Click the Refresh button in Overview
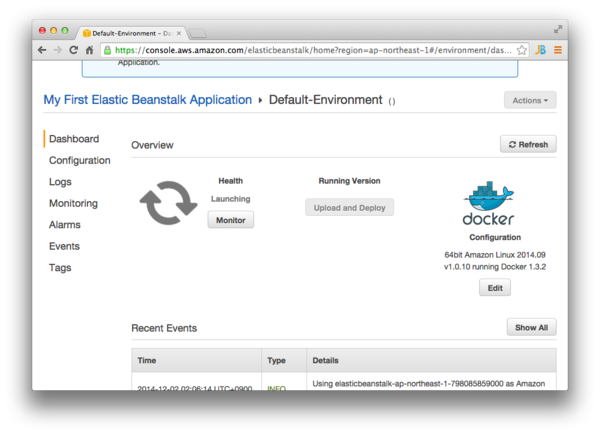600x435 pixels. click(x=528, y=145)
